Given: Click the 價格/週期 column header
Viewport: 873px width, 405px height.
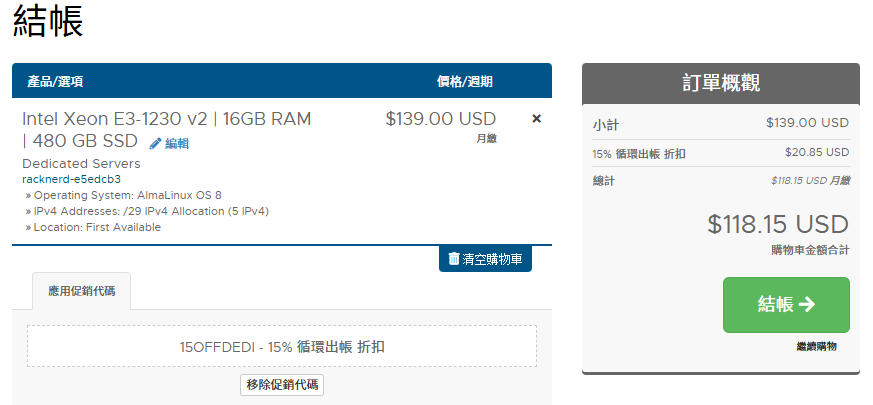Looking at the screenshot, I should click(x=464, y=82).
